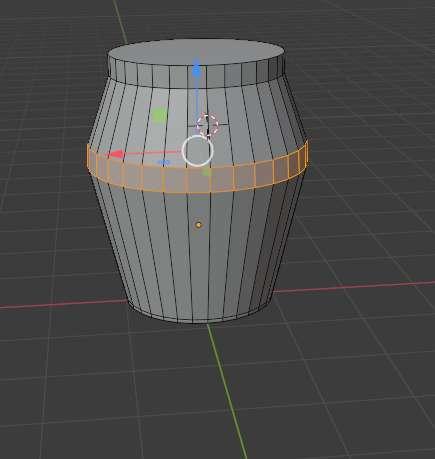Image resolution: width=435 pixels, height=459 pixels.
Task: Grab the red X-axis move gizmo arrow
Action: tap(115, 154)
